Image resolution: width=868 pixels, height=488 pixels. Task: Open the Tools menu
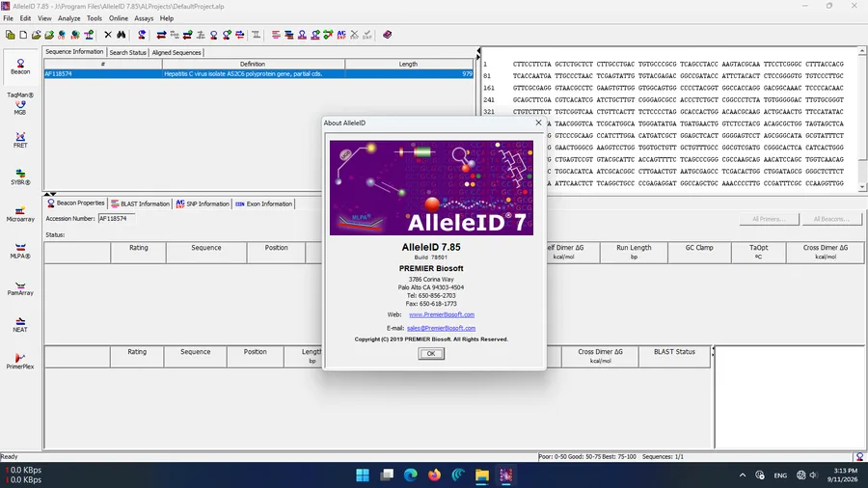click(95, 18)
